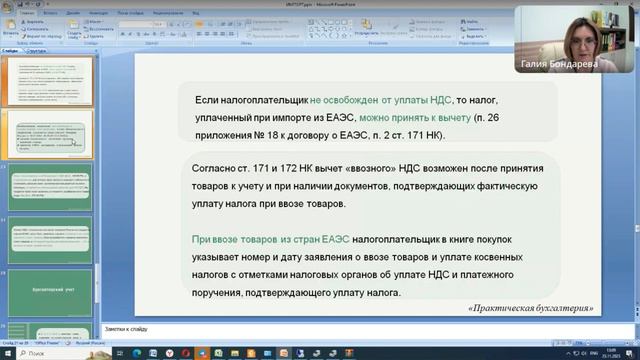
Task: Click Найти in the editing group
Action: pos(469,22)
